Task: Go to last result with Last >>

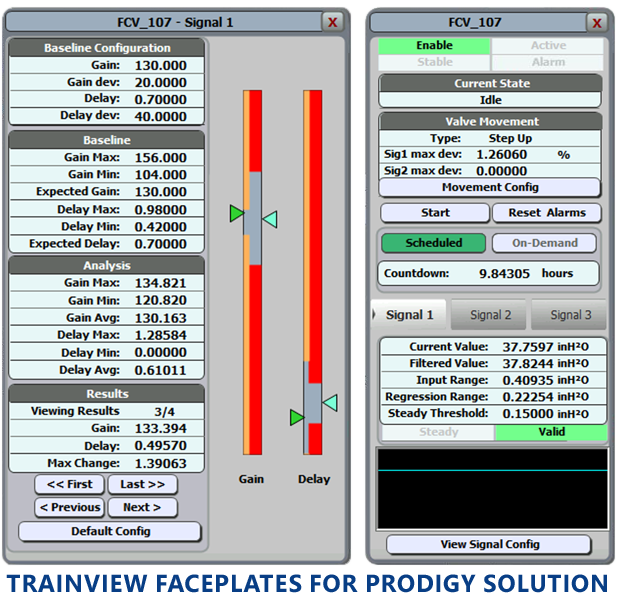Action: point(142,484)
